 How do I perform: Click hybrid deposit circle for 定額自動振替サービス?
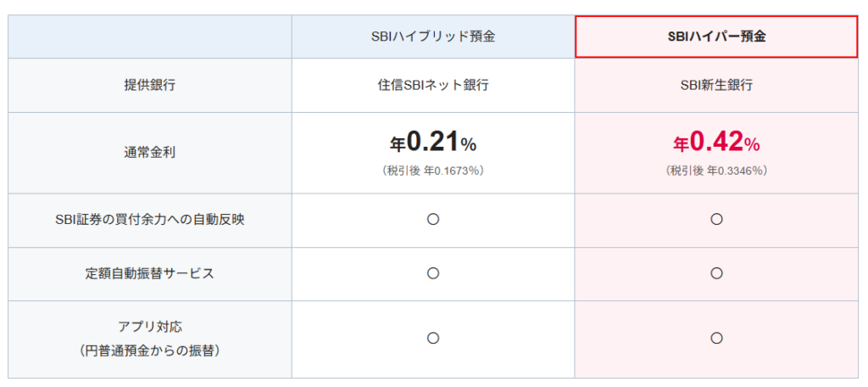point(432,273)
